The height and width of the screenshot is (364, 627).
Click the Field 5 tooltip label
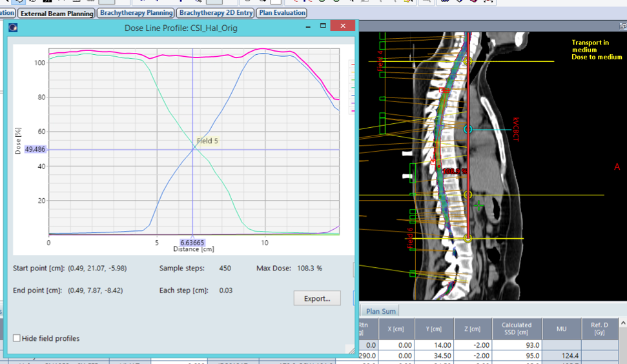[x=207, y=141]
